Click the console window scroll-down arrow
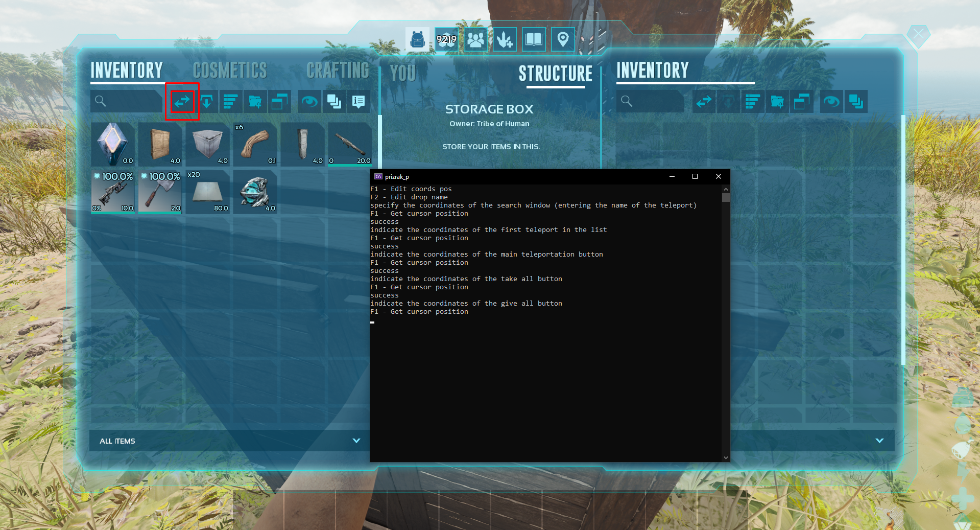This screenshot has width=980, height=530. coord(726,458)
